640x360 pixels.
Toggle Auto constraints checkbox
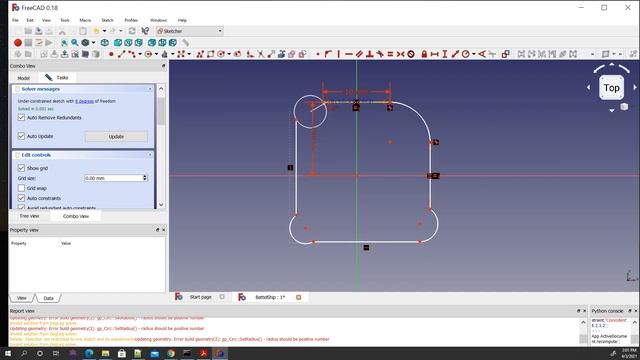tap(21, 198)
